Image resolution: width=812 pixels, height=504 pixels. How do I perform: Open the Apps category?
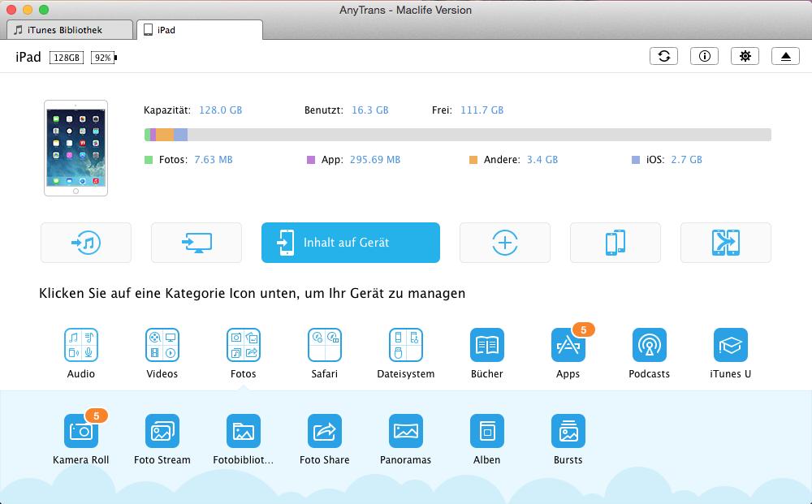click(568, 345)
